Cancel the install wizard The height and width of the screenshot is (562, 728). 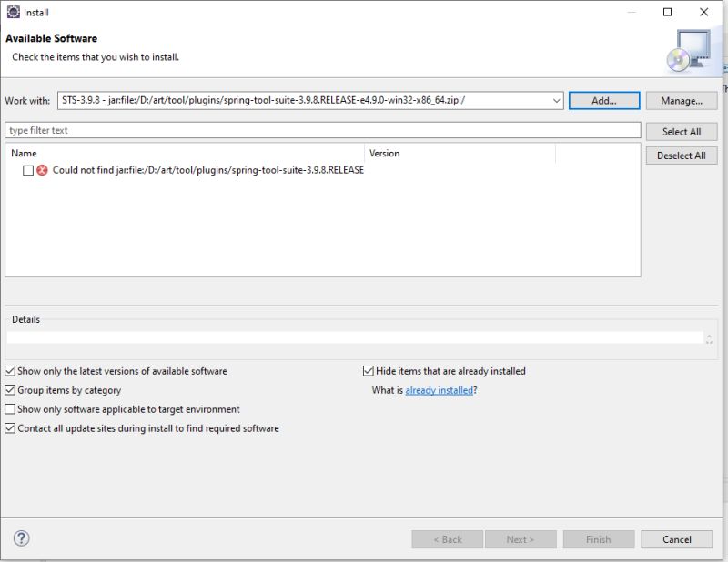tap(676, 539)
